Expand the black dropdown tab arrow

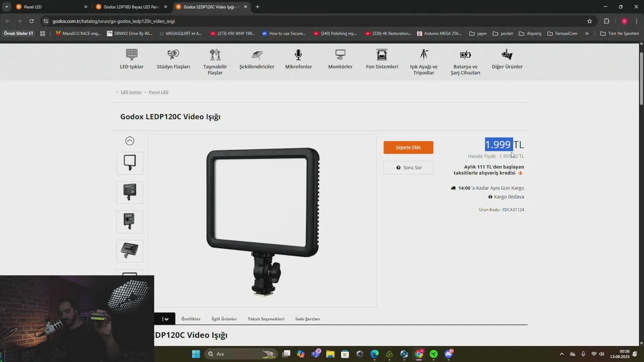click(x=165, y=319)
